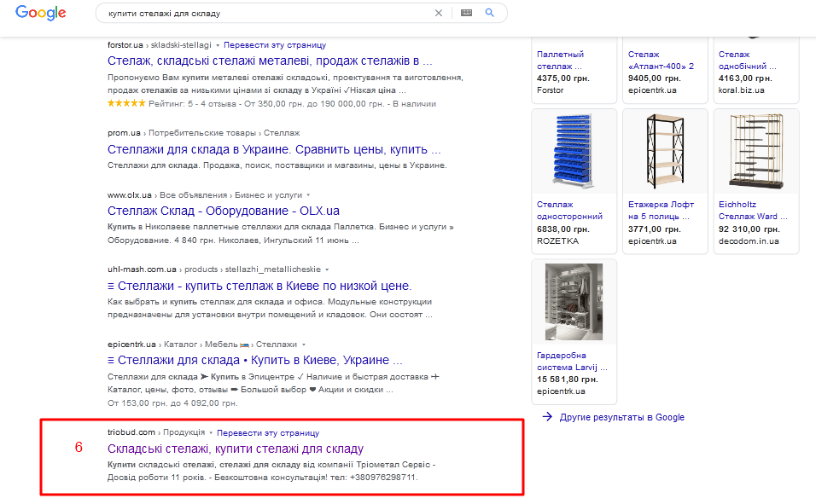
Task: Click seller 'Forstor' under Паллетный стеллаж
Action: [550, 90]
